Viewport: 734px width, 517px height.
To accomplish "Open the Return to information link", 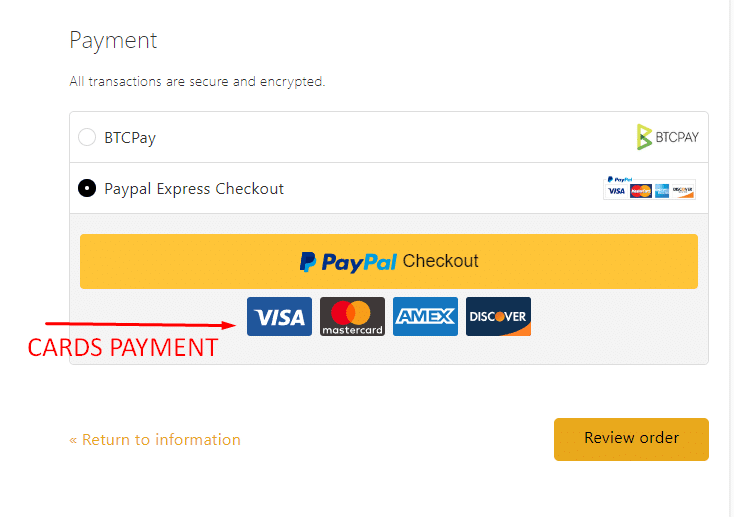I will coord(155,440).
